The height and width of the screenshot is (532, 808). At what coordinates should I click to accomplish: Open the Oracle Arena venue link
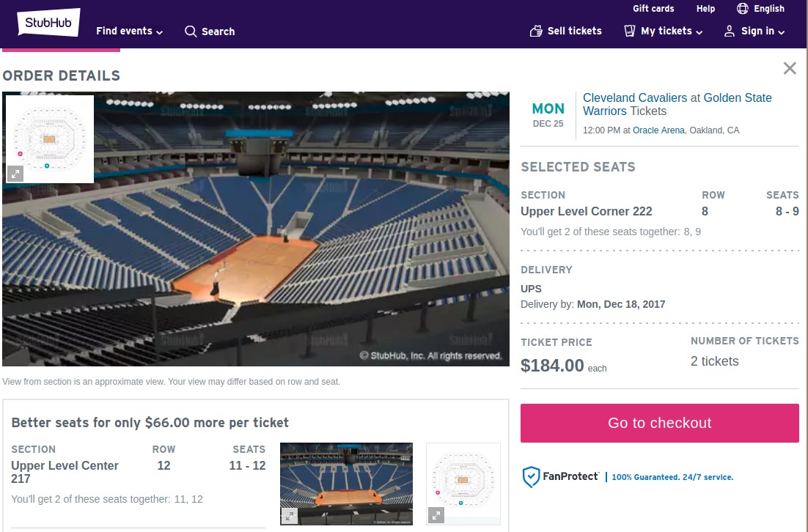658,130
